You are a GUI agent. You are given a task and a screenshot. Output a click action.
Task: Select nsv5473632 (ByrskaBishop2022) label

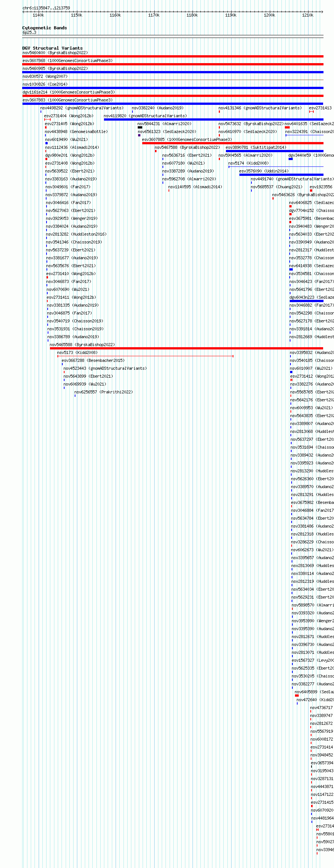251,124
